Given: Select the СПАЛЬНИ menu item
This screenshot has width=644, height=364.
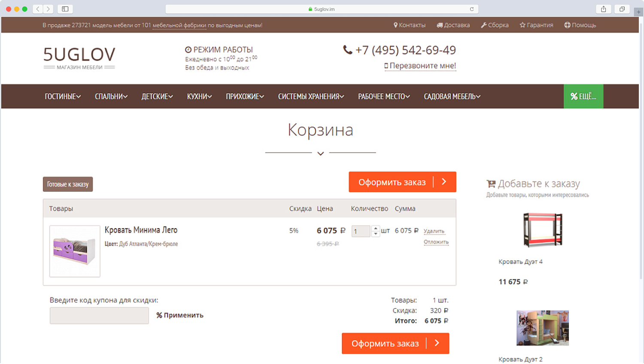Looking at the screenshot, I should point(111,96).
